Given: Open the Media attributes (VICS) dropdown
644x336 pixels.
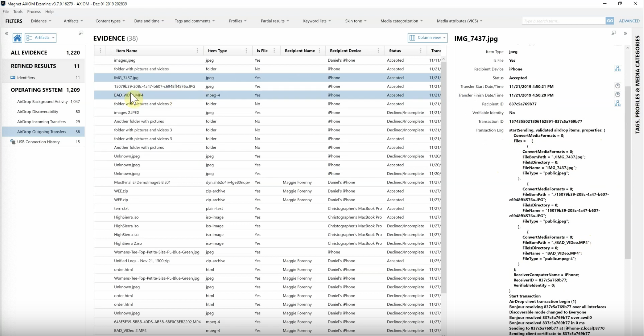Looking at the screenshot, I should [459, 21].
